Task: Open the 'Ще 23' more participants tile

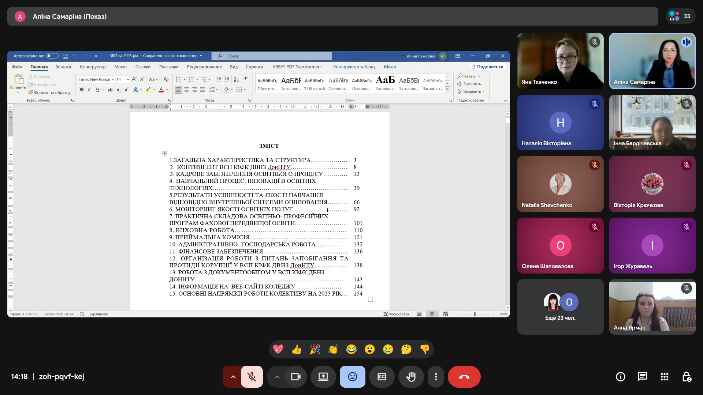Action: pyautogui.click(x=560, y=307)
